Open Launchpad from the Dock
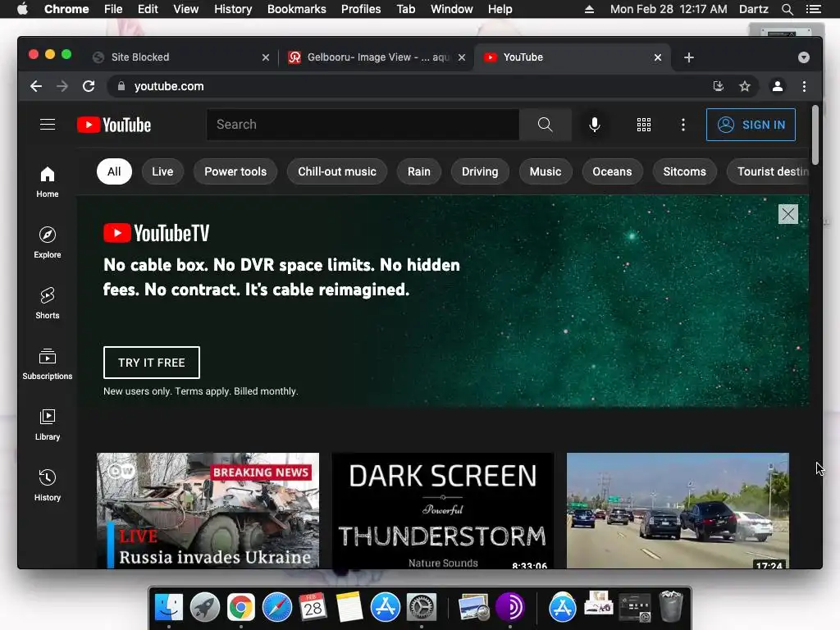The height and width of the screenshot is (630, 840). (x=204, y=607)
